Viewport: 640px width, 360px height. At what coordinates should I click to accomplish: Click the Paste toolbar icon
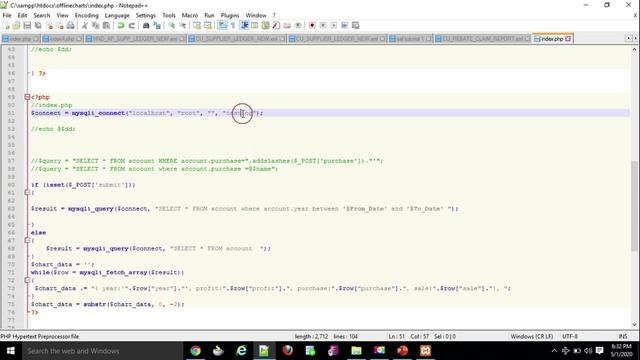pyautogui.click(x=106, y=26)
